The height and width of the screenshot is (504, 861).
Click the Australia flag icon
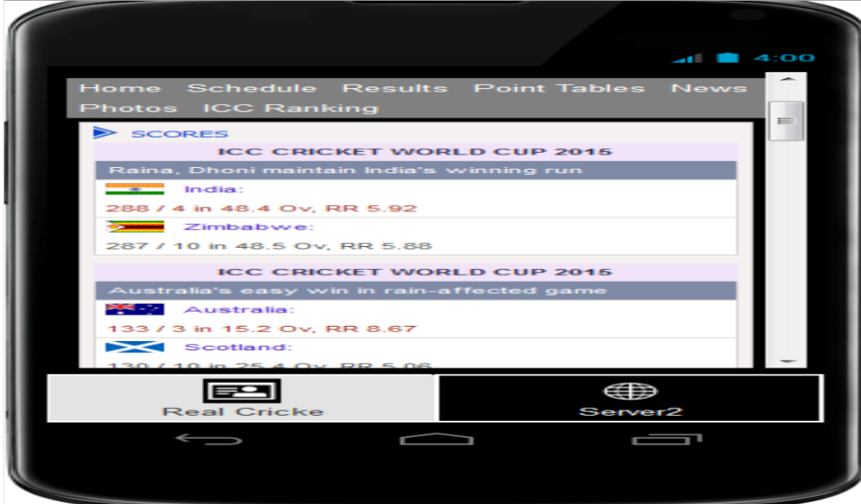coord(135,309)
